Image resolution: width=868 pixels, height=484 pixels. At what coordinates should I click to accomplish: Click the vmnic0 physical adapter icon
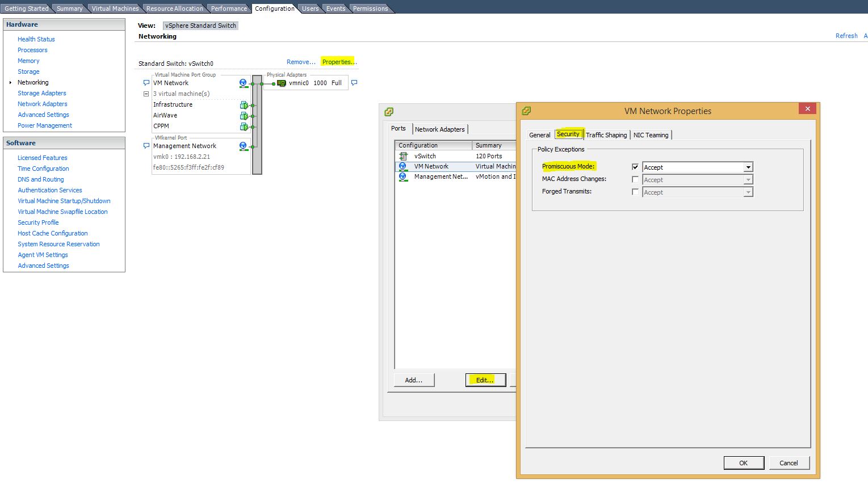coord(281,82)
